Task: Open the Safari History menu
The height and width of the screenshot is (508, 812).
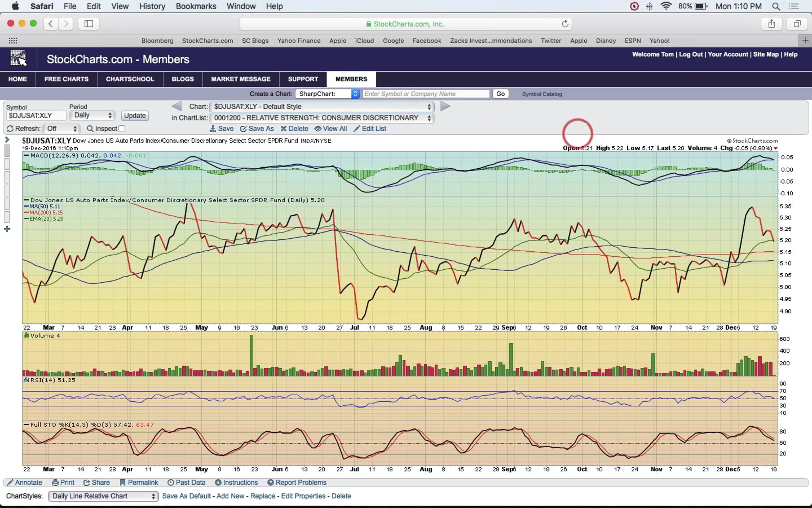Action: [152, 6]
